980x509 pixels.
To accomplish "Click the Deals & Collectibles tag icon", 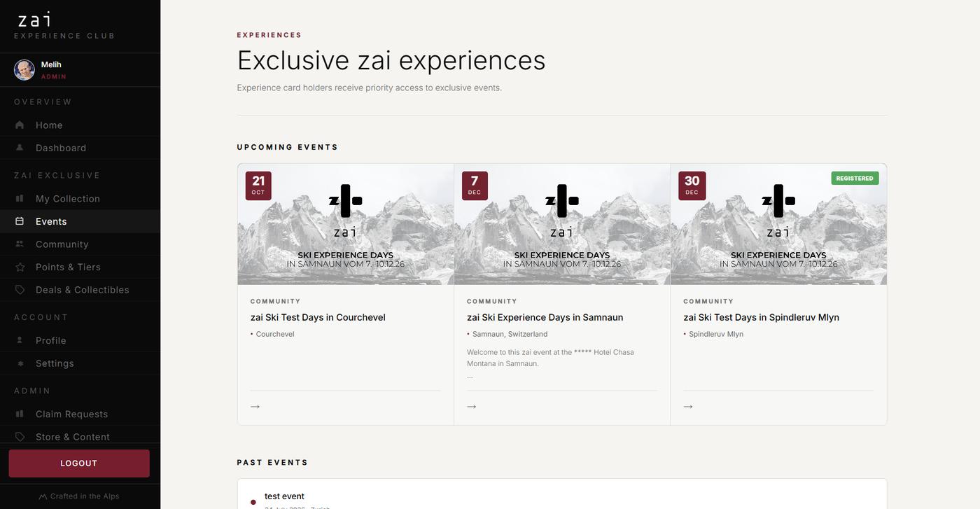I will coord(20,289).
